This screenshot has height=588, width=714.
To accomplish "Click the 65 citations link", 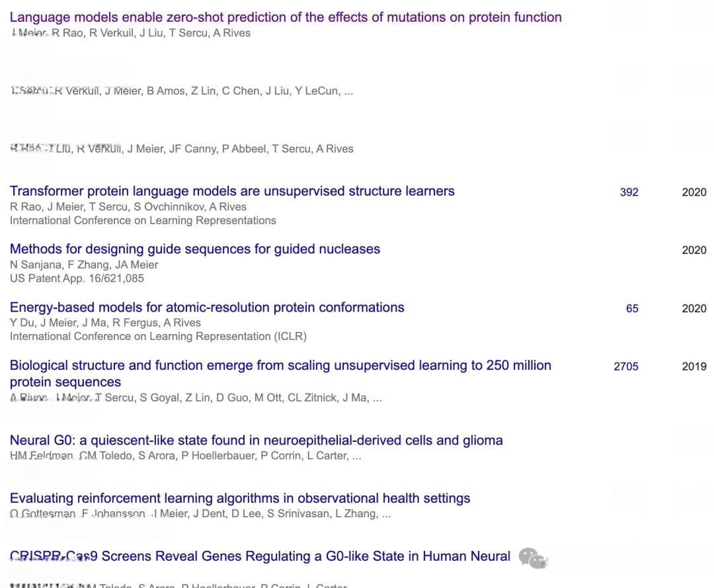I will click(632, 308).
